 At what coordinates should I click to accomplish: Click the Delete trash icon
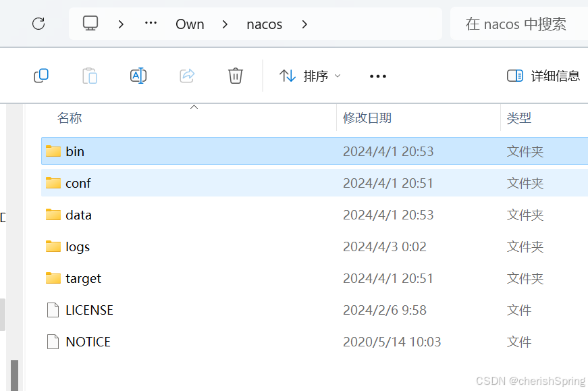[236, 76]
